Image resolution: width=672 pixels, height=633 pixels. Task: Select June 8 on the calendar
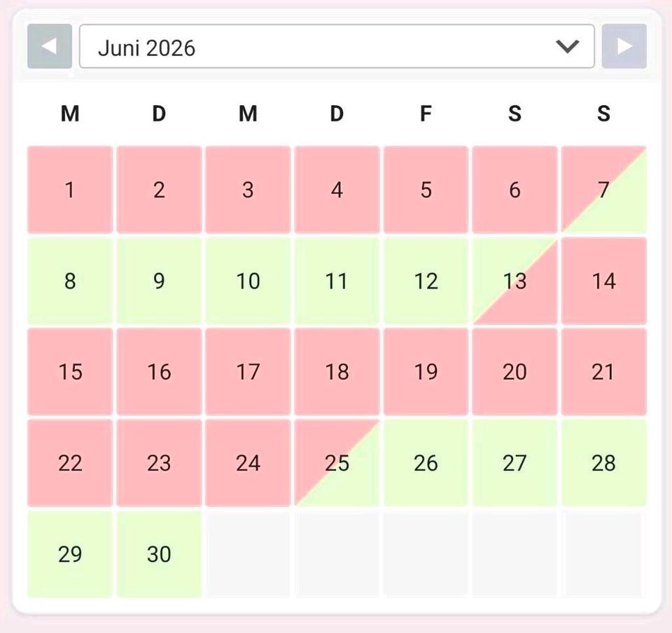point(70,281)
